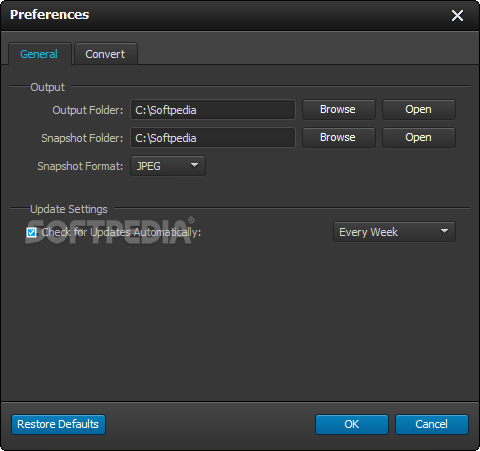Open the Output Folder
The width and height of the screenshot is (480, 451).
click(419, 110)
